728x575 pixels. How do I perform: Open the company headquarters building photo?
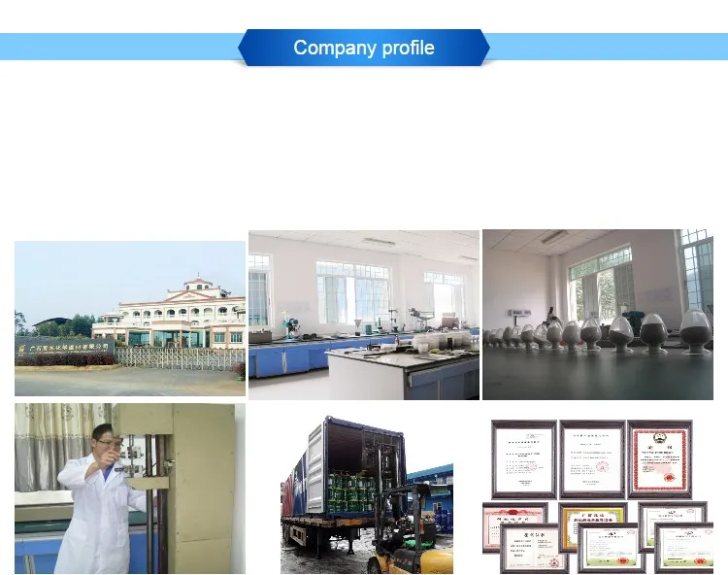click(130, 319)
